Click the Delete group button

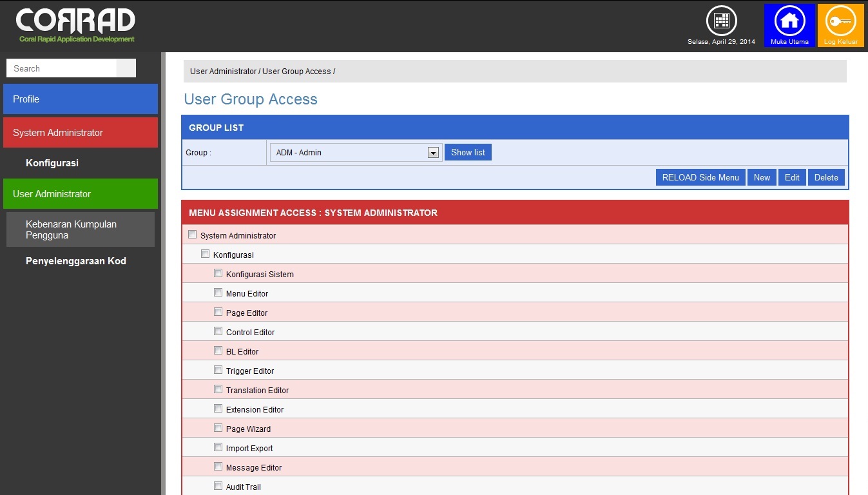pyautogui.click(x=825, y=178)
